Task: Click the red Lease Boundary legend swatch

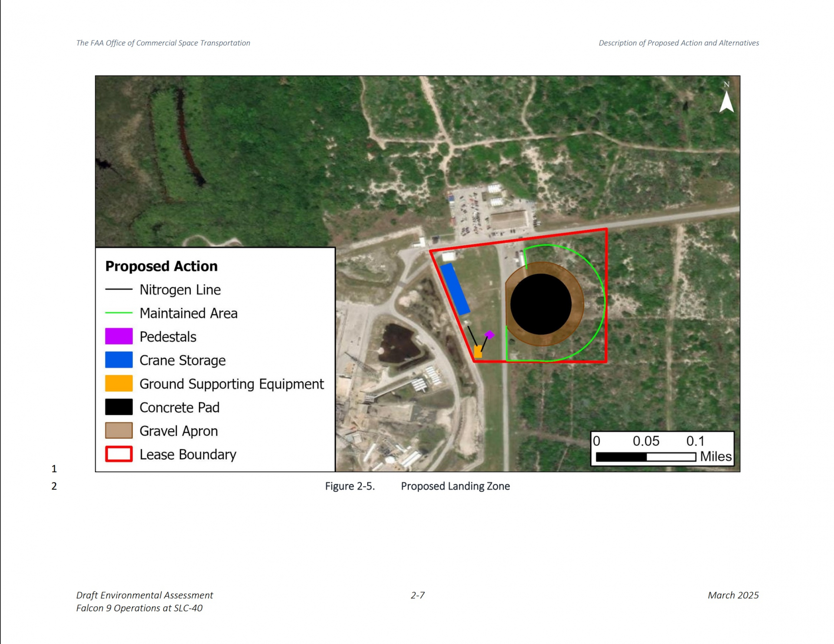Action: tap(119, 454)
